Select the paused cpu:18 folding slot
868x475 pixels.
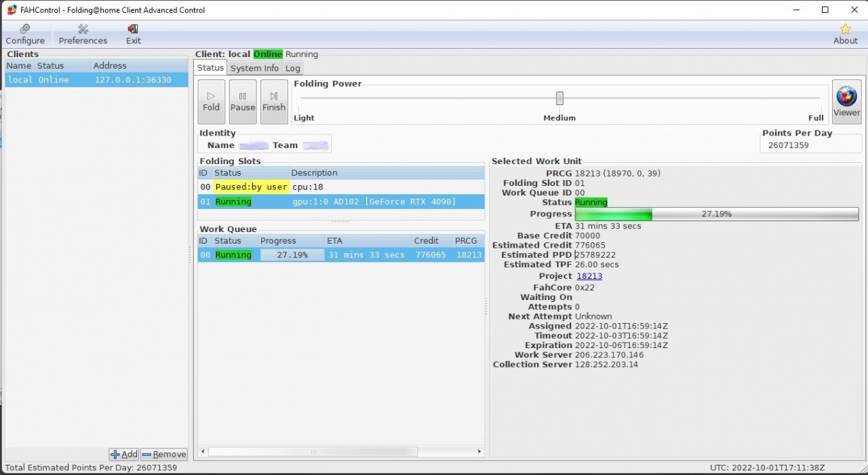[x=341, y=187]
